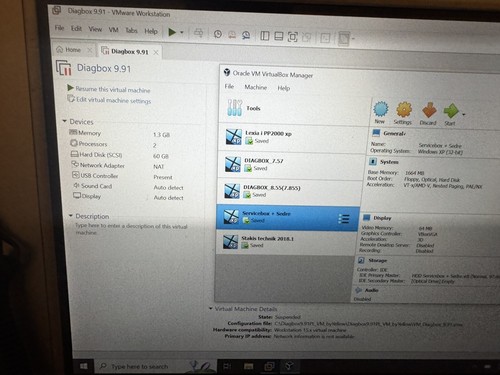The image size is (500, 375).
Task: Open the Tabs menu in VMware
Action: [x=131, y=30]
